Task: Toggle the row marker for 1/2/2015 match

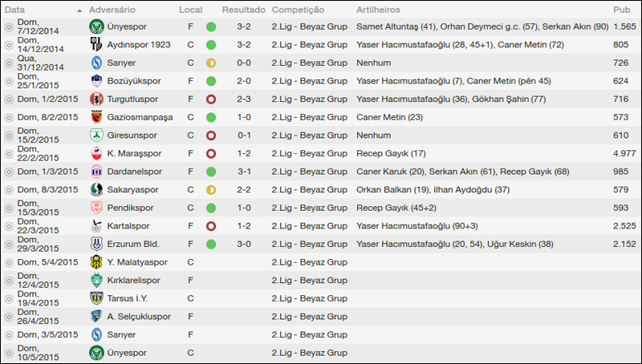Action: (x=9, y=99)
